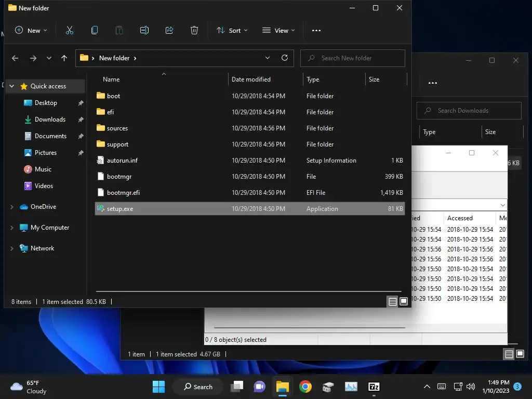Open the View dropdown menu
Viewport: 532px width, 399px height.
[x=278, y=30]
